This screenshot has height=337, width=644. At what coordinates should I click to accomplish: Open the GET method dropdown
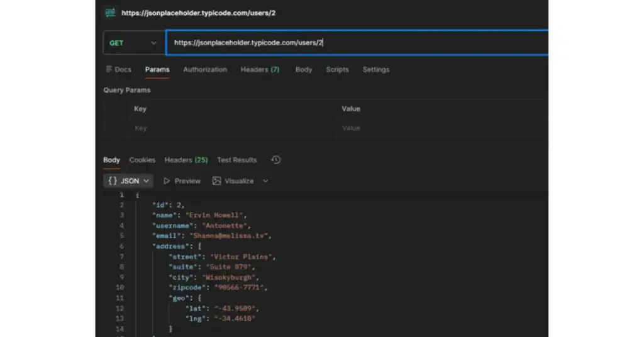pos(134,43)
